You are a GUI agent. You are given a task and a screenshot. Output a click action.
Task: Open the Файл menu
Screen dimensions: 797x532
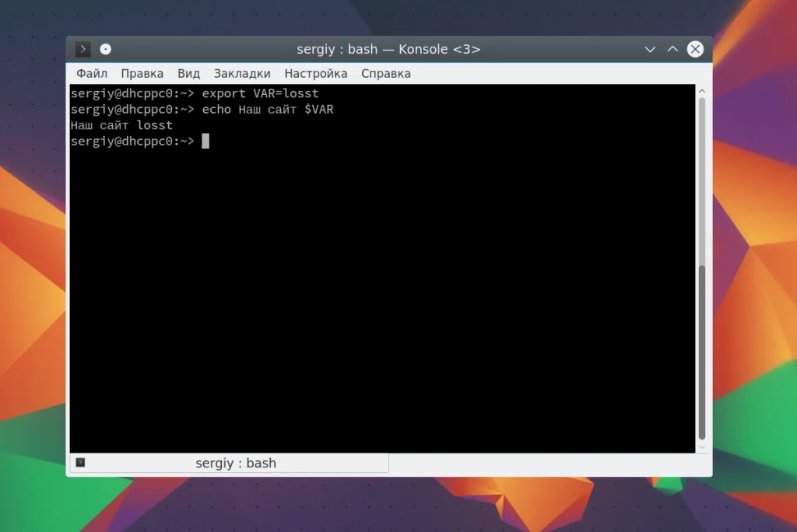click(92, 74)
